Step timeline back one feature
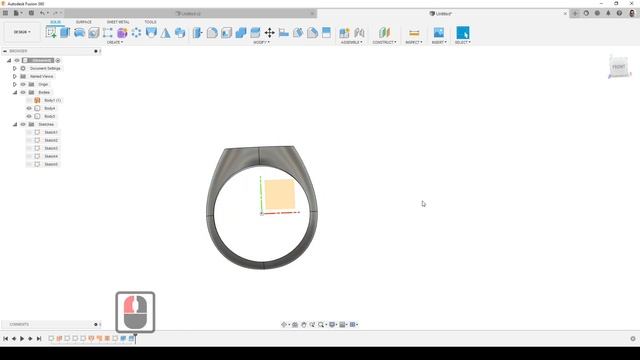This screenshot has height=360, width=640. point(14,338)
